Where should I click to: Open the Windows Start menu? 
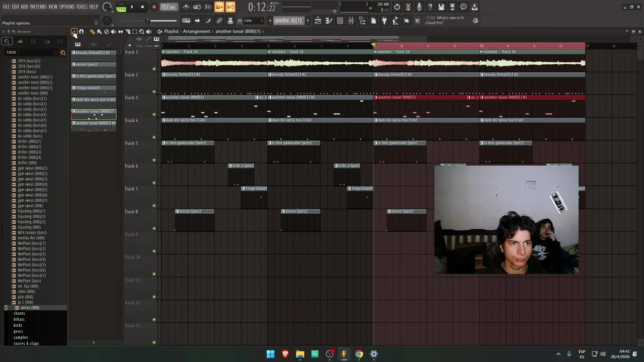point(270,354)
